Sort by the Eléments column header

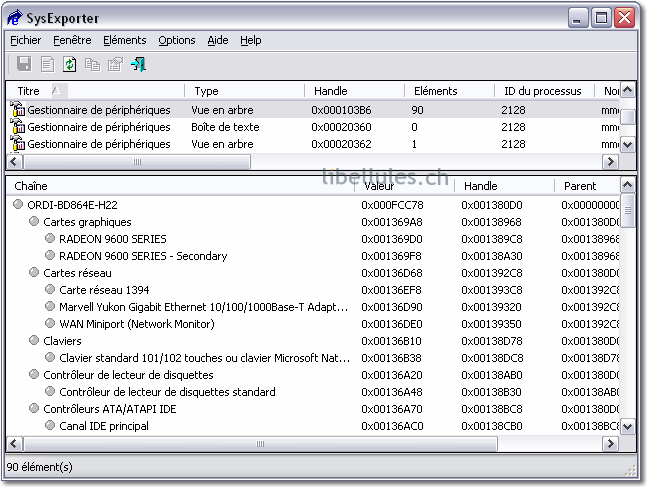tap(449, 91)
